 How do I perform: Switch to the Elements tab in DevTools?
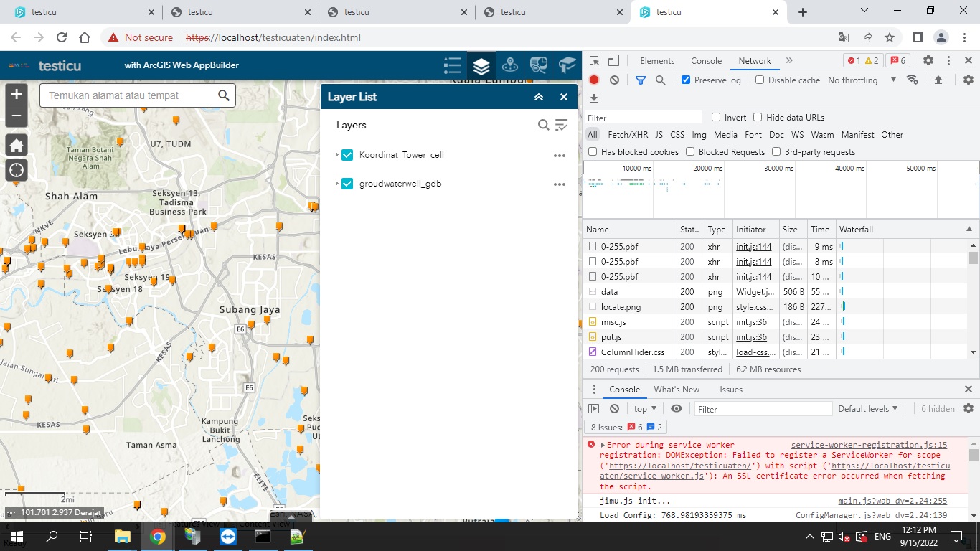pos(657,61)
